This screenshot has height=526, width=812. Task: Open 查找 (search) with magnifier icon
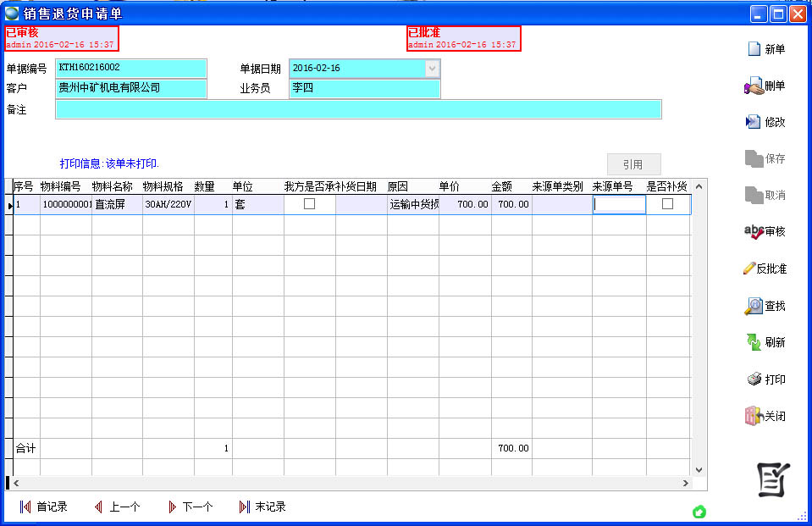click(x=753, y=306)
